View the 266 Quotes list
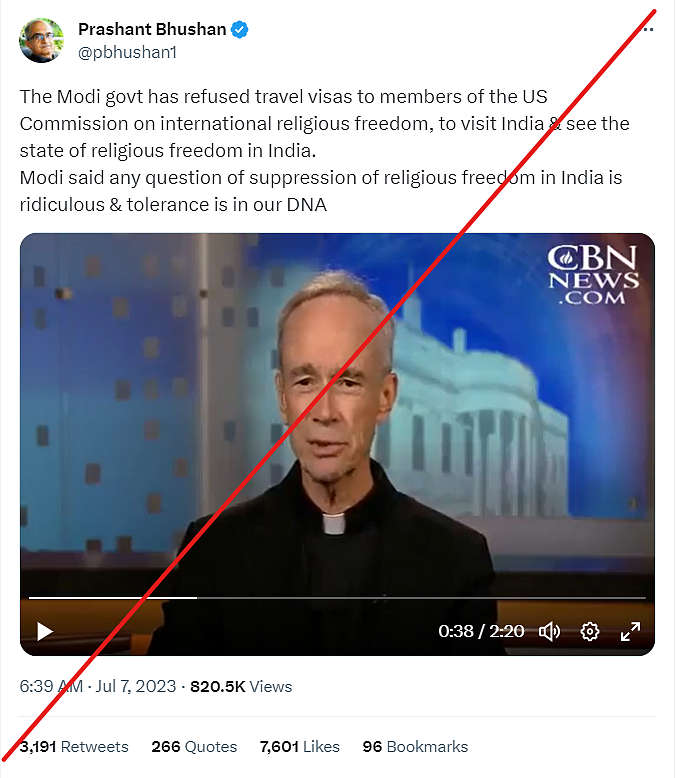 [x=194, y=746]
